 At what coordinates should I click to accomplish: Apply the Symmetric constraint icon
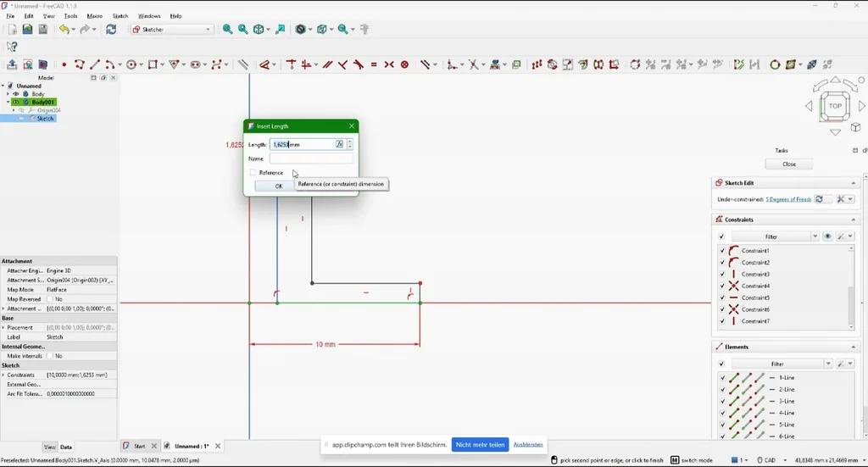click(x=389, y=64)
